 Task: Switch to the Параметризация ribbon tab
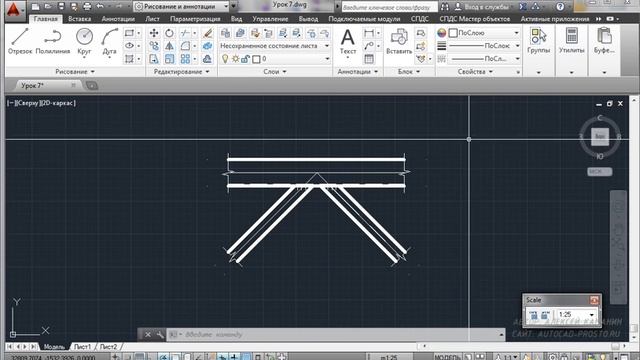(195, 19)
